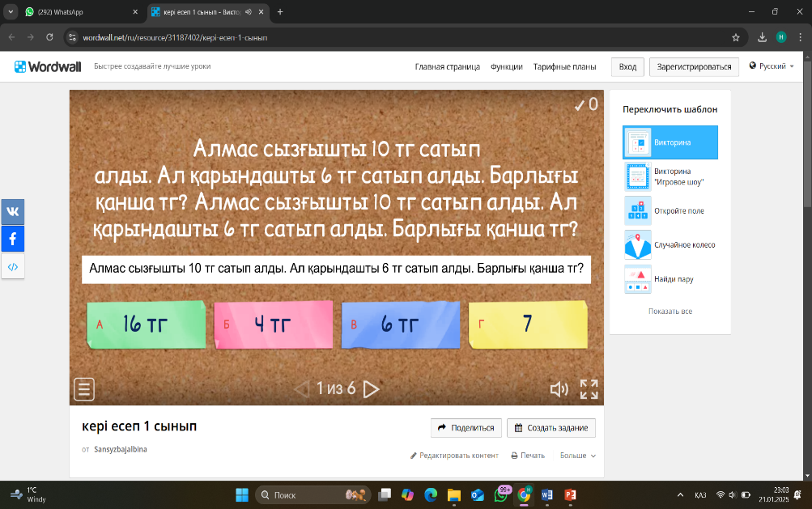Image resolution: width=812 pixels, height=509 pixels.
Task: Click Редактировать контент link
Action: pos(454,456)
